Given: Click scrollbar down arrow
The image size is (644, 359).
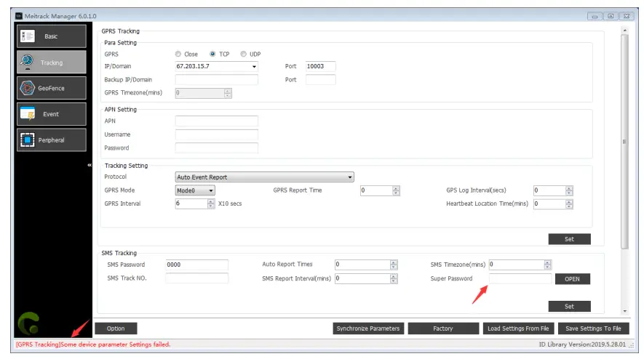Looking at the screenshot, I should (624, 311).
